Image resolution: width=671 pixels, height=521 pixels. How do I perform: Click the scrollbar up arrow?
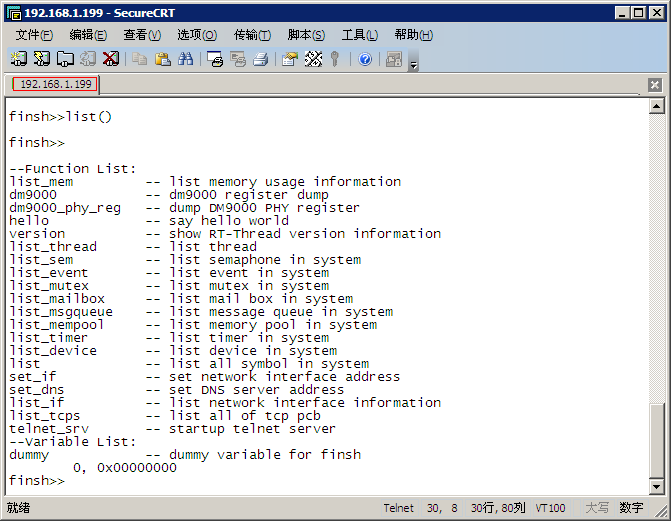coord(656,106)
